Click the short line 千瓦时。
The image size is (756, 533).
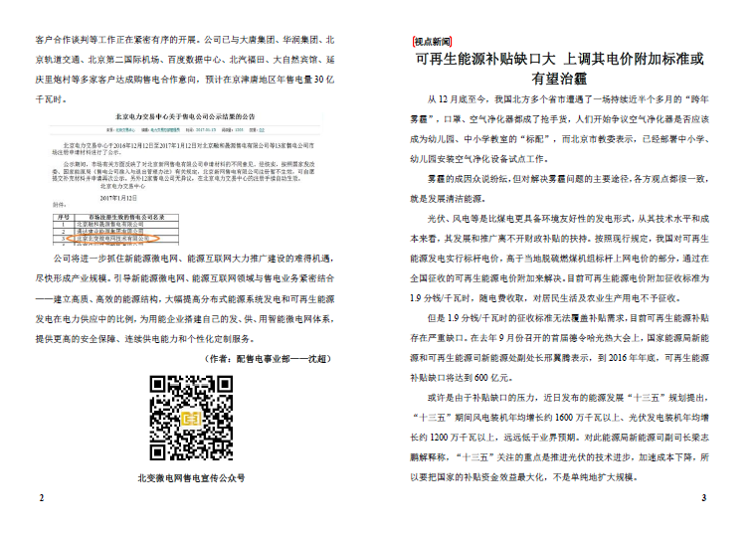pos(52,99)
